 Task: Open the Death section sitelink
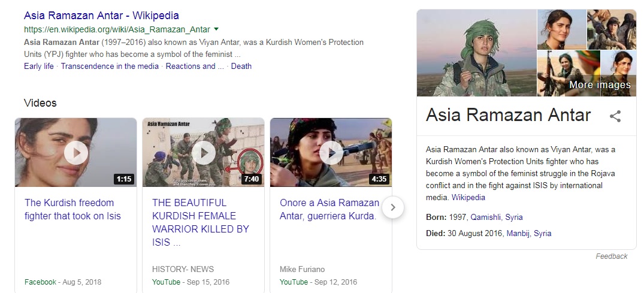click(241, 66)
